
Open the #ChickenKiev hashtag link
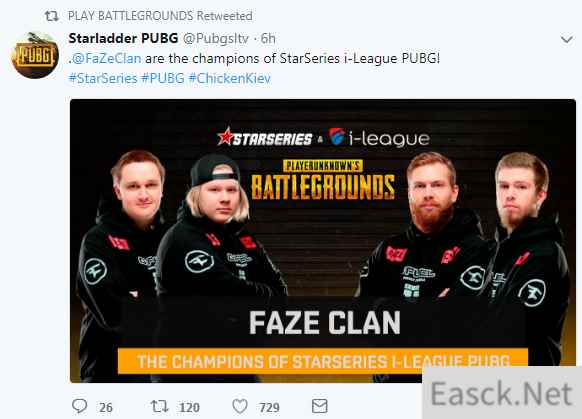pyautogui.click(x=229, y=78)
